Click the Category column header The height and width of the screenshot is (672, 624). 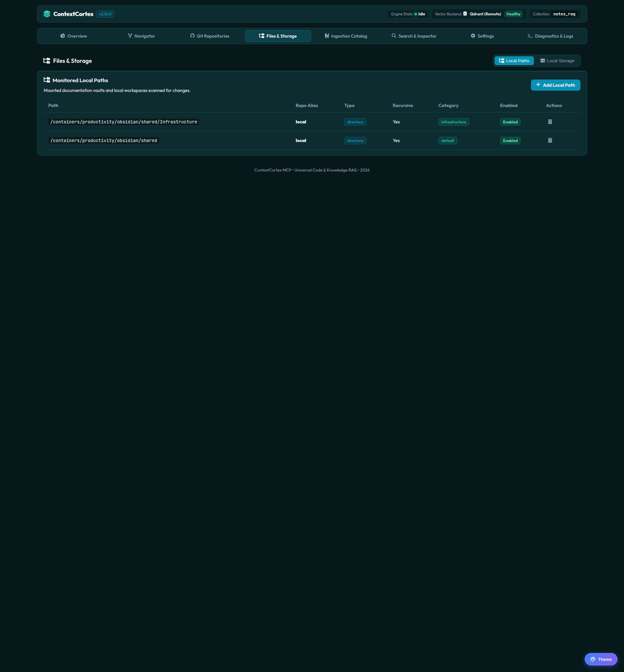point(448,106)
